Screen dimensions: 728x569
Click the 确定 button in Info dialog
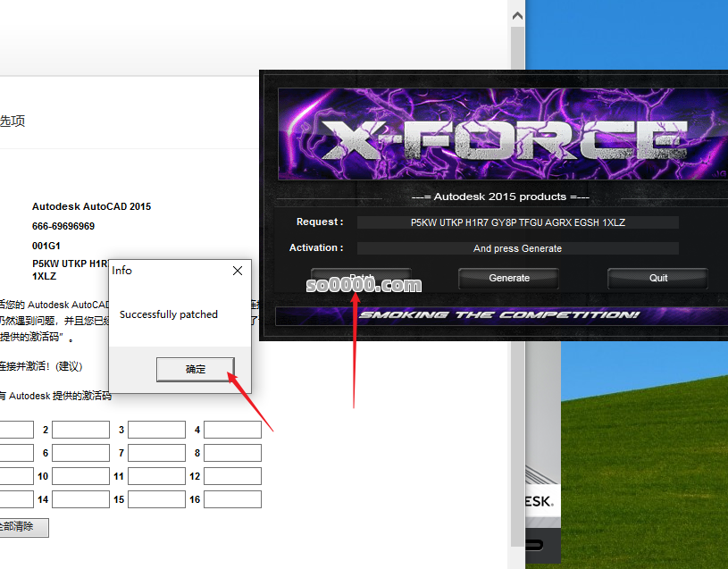click(x=195, y=369)
